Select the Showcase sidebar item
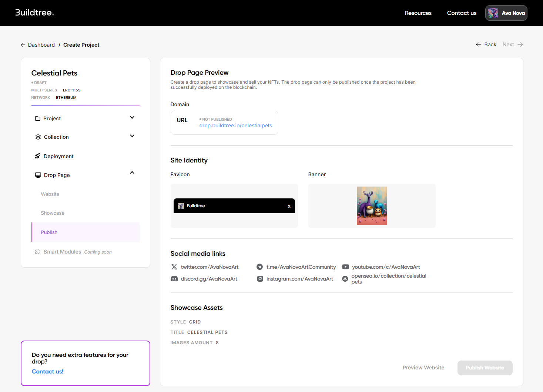Image resolution: width=543 pixels, height=392 pixels. pos(53,213)
